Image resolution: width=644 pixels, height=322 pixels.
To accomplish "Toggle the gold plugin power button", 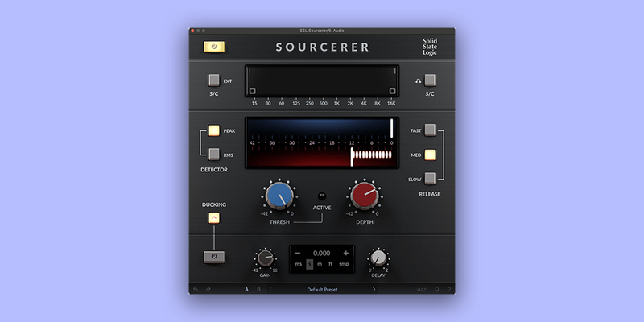I will click(x=214, y=47).
